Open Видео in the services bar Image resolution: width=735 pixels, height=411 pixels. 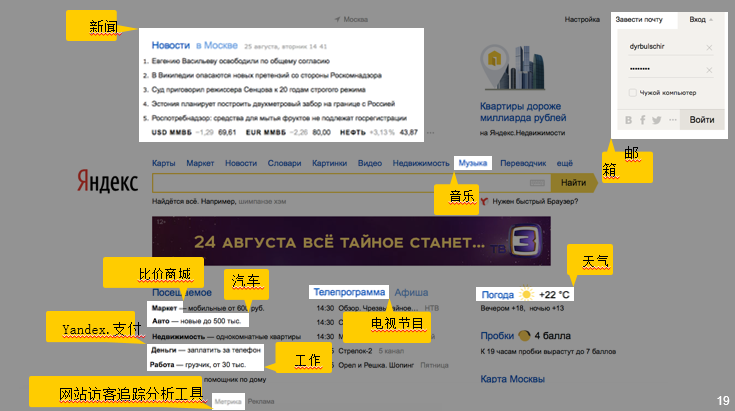tap(370, 163)
